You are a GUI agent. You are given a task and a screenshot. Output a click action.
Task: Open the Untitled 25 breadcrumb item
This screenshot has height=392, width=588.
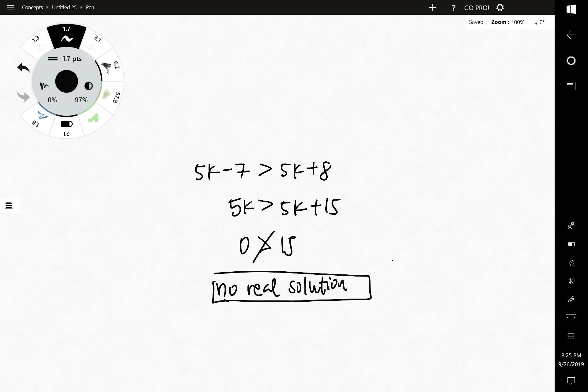point(64,7)
